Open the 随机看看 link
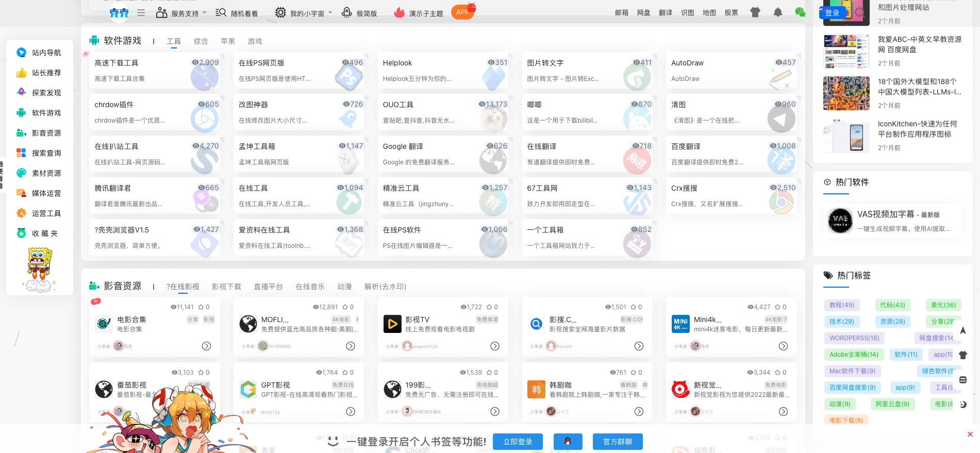 click(x=237, y=13)
